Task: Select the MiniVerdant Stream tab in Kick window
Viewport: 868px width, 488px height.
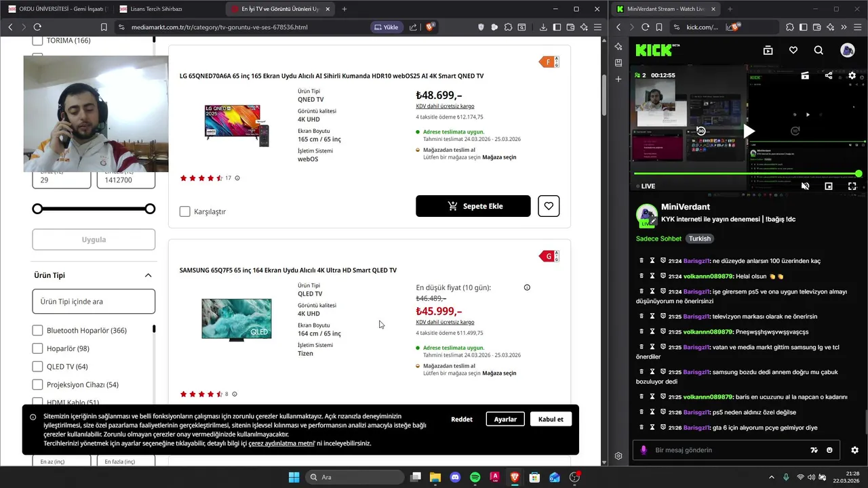Action: (x=664, y=9)
